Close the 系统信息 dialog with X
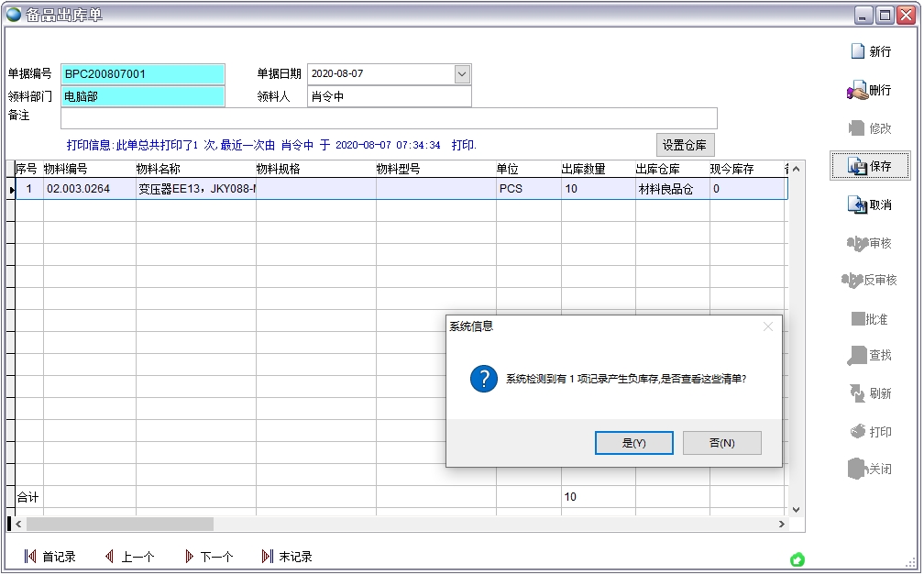924x575 pixels. (768, 326)
